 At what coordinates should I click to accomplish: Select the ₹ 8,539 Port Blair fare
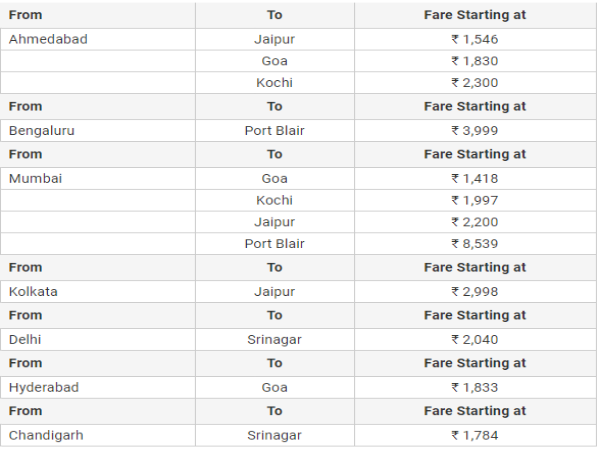pyautogui.click(x=474, y=244)
